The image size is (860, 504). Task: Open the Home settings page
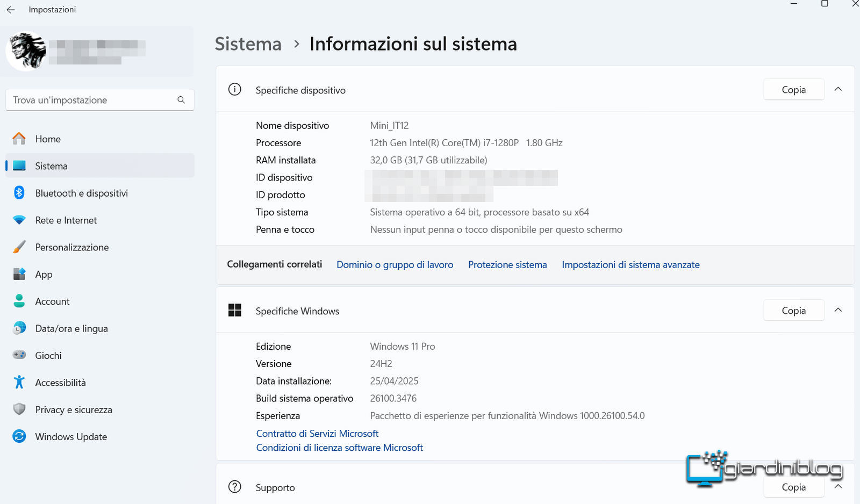coord(99,139)
